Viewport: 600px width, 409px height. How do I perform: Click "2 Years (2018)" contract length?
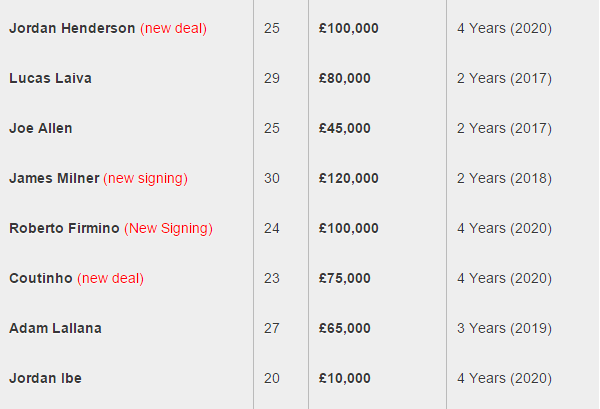504,178
